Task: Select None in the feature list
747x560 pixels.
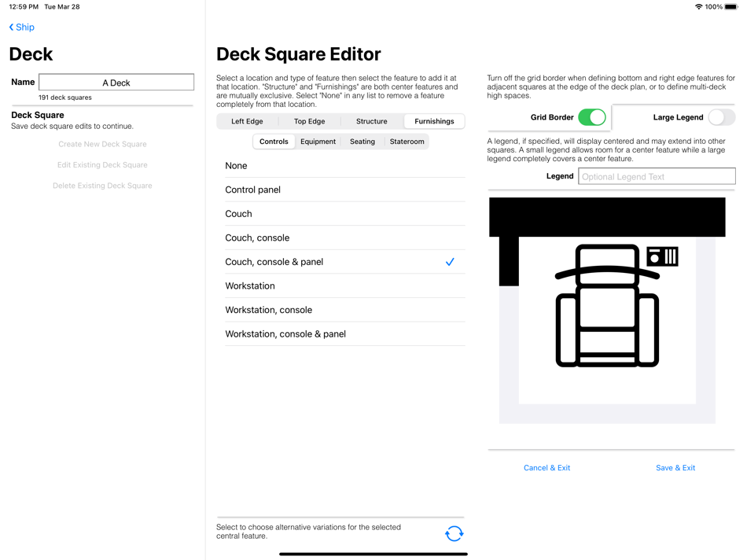Action: pyautogui.click(x=345, y=165)
